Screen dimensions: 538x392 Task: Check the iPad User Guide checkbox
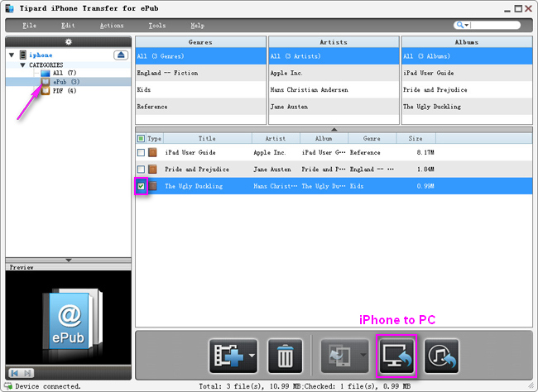(141, 153)
